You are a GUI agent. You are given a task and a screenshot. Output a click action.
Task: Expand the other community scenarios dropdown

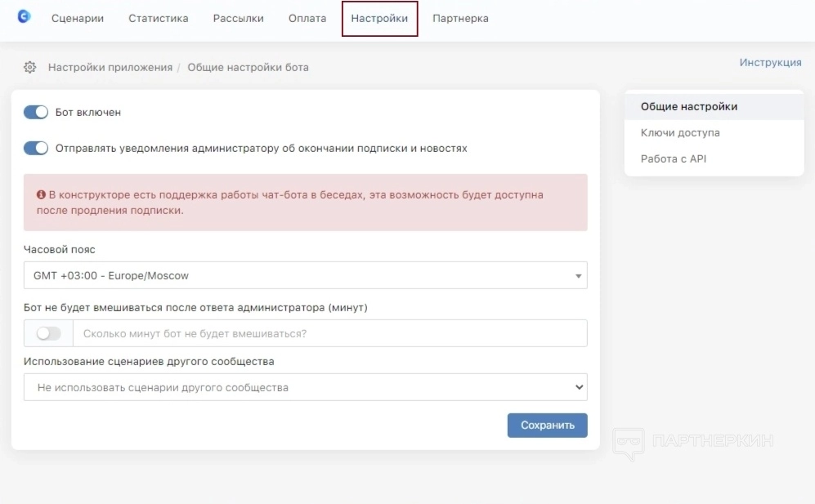tap(305, 387)
